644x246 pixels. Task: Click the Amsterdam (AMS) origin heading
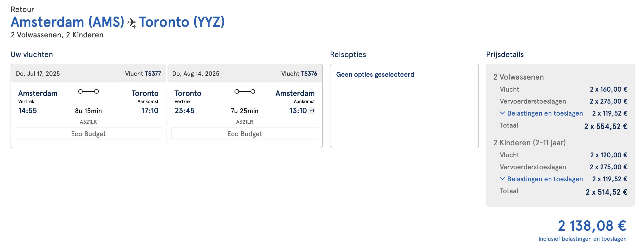(x=68, y=22)
